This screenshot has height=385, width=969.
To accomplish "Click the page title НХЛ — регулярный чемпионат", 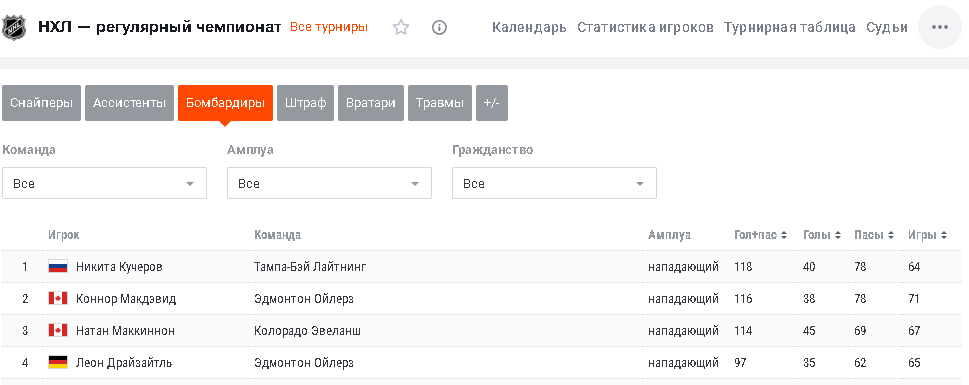I will [x=159, y=27].
